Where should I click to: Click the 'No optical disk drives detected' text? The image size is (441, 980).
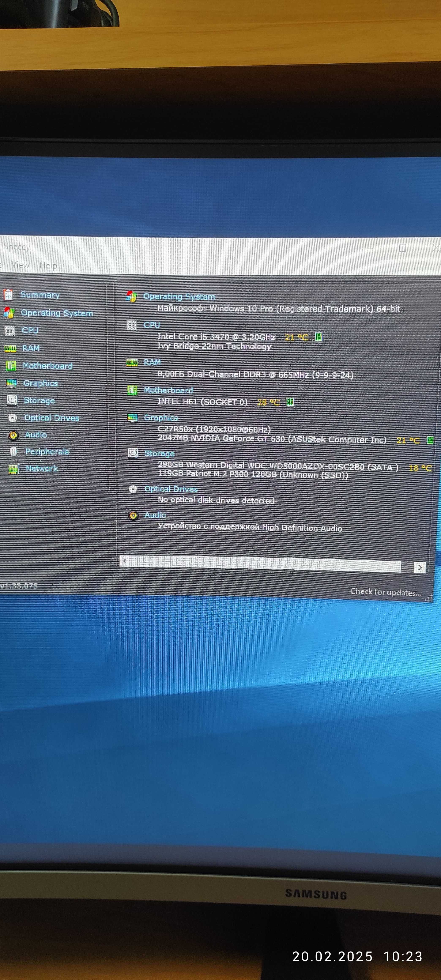(x=216, y=500)
